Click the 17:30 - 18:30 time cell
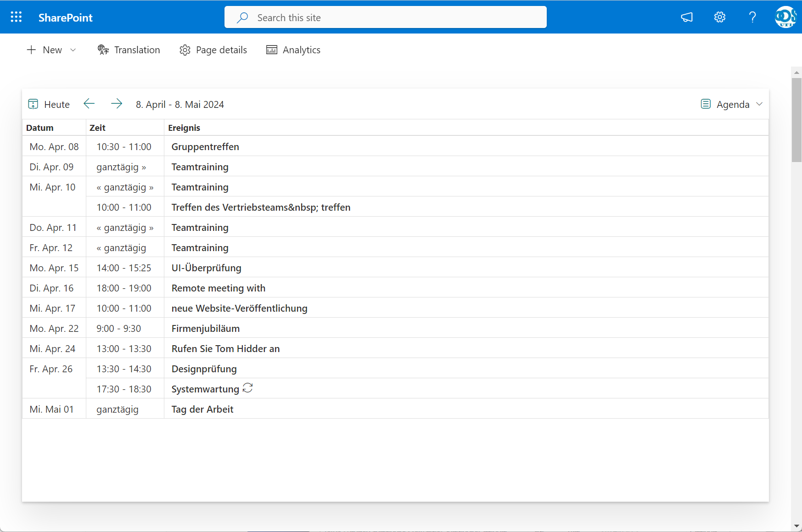Screen dimensions: 802x532 pyautogui.click(x=124, y=389)
